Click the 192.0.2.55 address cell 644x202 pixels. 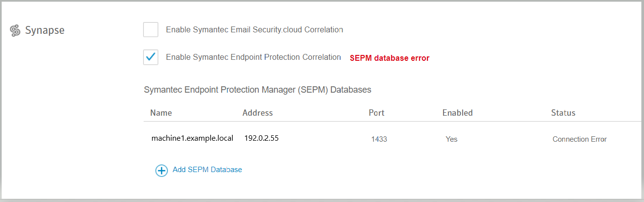point(261,138)
